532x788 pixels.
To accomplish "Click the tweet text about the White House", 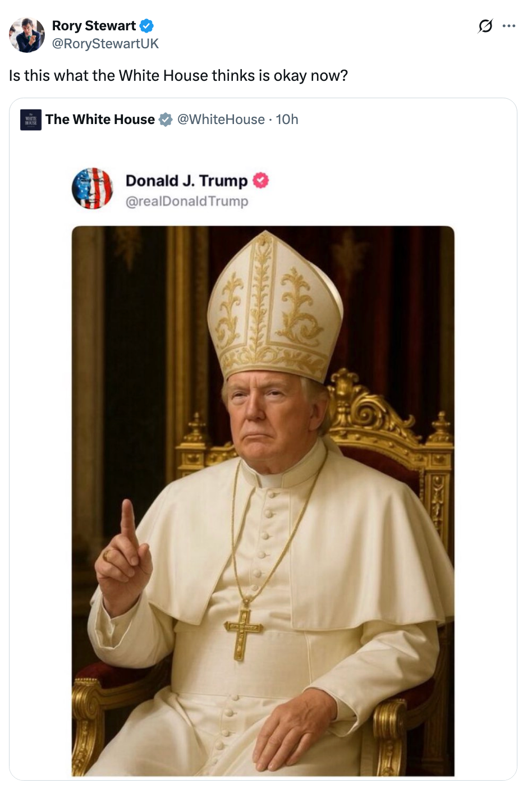I will point(178,76).
